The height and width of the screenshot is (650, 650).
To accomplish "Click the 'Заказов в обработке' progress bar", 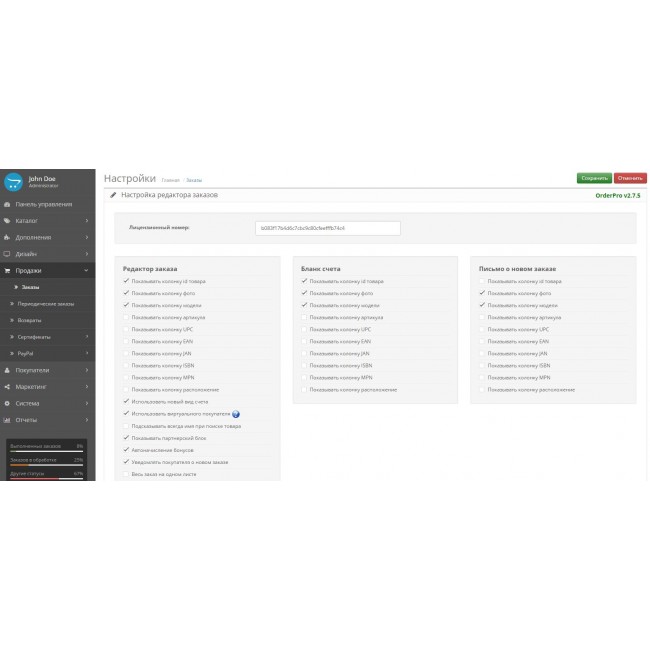I will pyautogui.click(x=45, y=465).
